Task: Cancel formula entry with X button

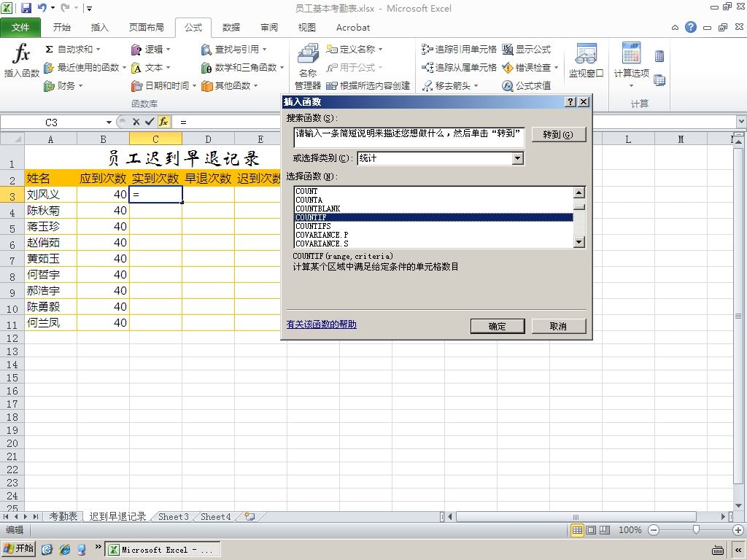Action: (x=136, y=122)
